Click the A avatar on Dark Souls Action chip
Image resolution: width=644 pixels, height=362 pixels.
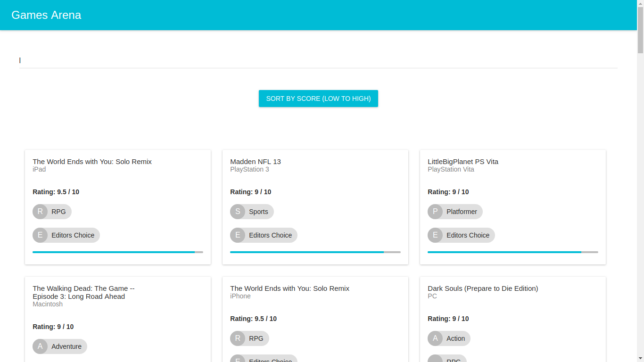(x=435, y=338)
